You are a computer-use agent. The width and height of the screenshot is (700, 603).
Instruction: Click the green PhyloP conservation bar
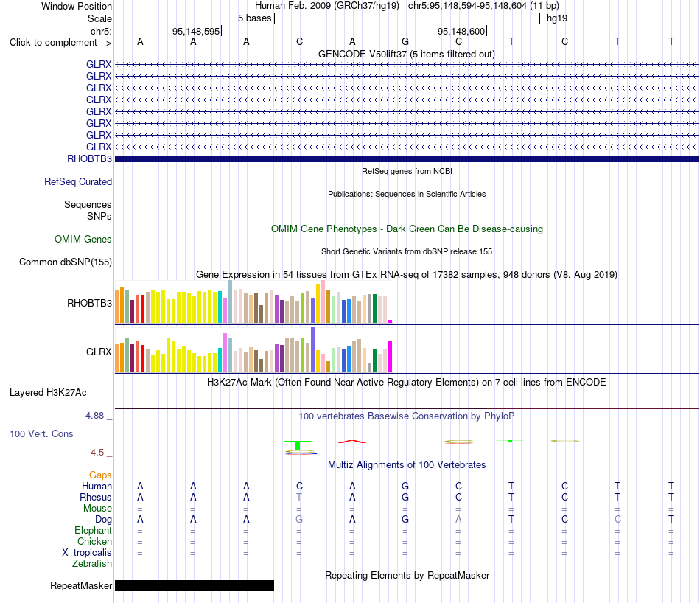coord(298,445)
